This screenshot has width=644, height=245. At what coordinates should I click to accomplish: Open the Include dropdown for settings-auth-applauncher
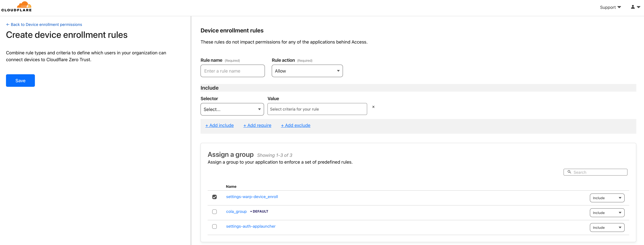pyautogui.click(x=607, y=227)
